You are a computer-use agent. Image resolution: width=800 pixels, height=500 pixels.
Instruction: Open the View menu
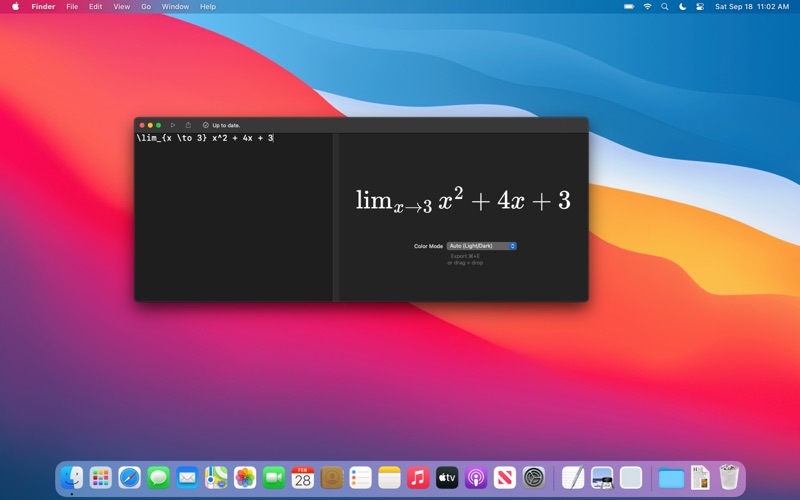pos(121,7)
